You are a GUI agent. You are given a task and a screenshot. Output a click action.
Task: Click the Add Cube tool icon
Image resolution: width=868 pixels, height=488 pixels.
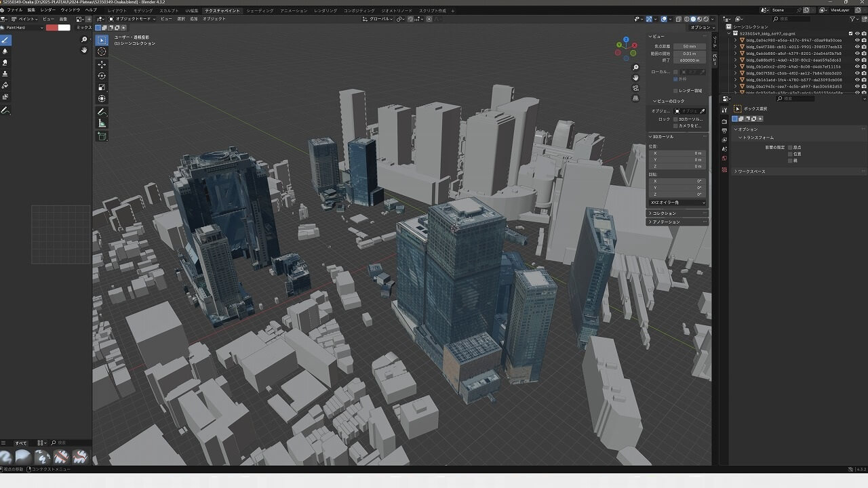(102, 136)
